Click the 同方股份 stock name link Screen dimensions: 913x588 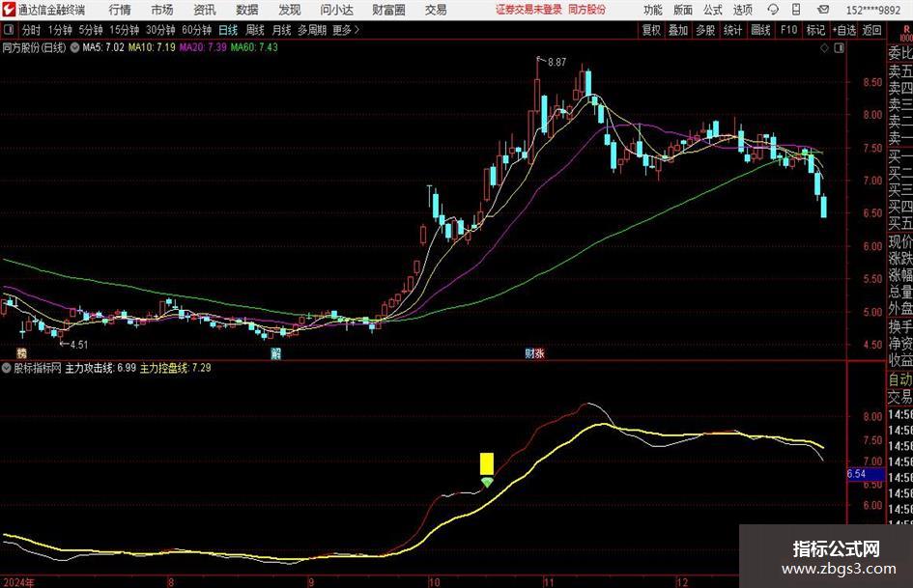coord(586,10)
